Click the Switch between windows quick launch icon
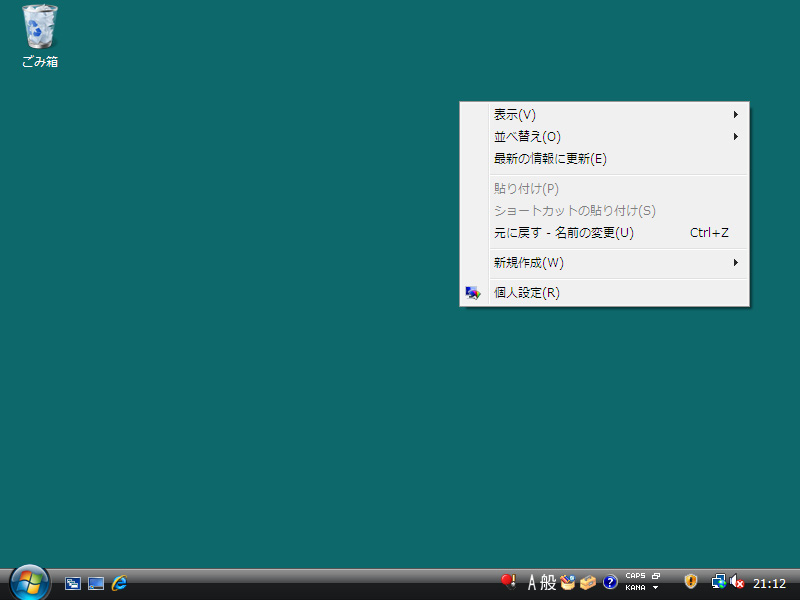 click(x=73, y=583)
